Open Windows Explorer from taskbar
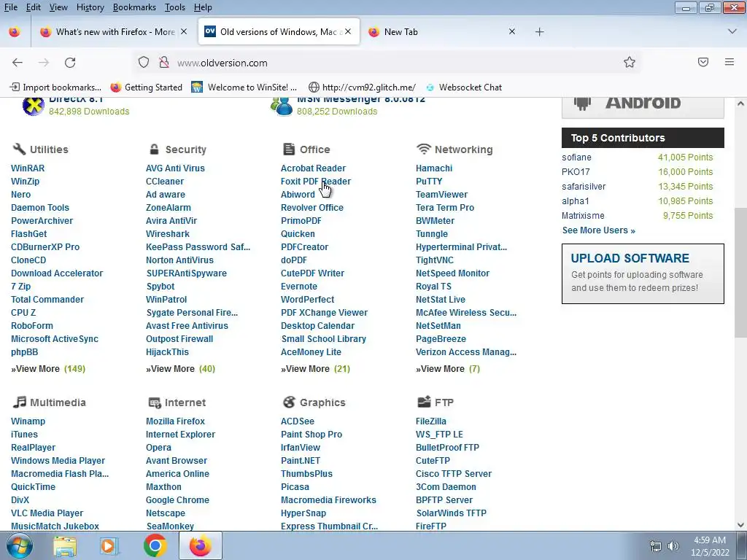This screenshot has width=747, height=560. pyautogui.click(x=64, y=546)
